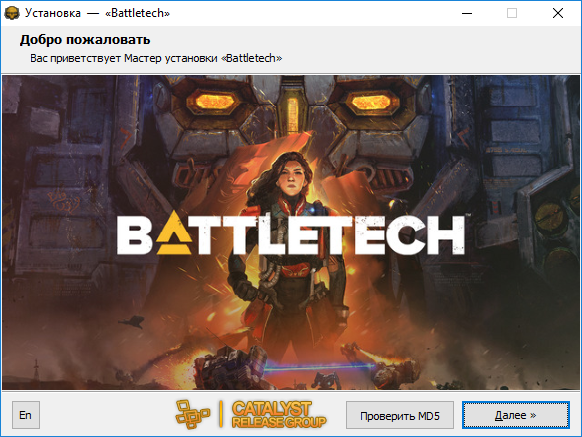Switch installer language with En button
This screenshot has height=437, width=582.
tap(26, 415)
